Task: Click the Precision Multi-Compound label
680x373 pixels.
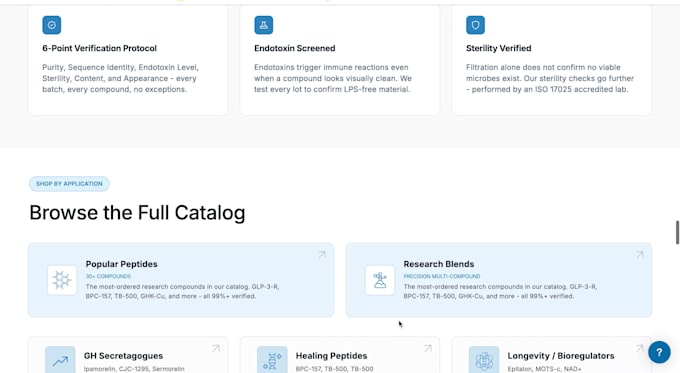Action: 441,276
